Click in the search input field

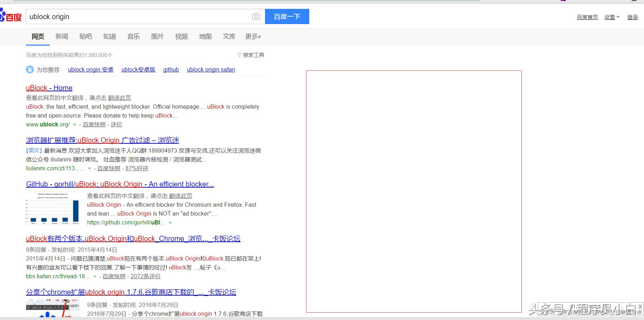(138, 17)
